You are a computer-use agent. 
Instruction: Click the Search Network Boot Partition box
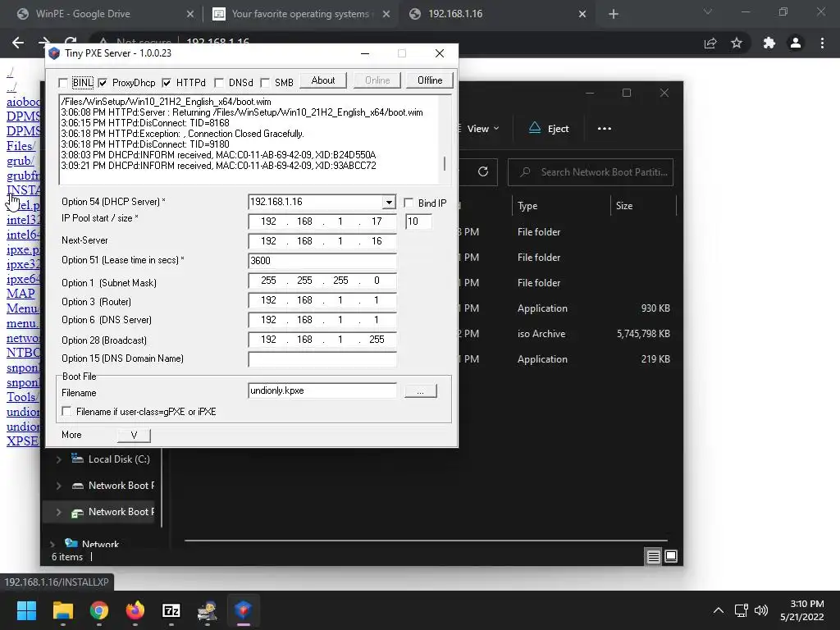tap(591, 172)
